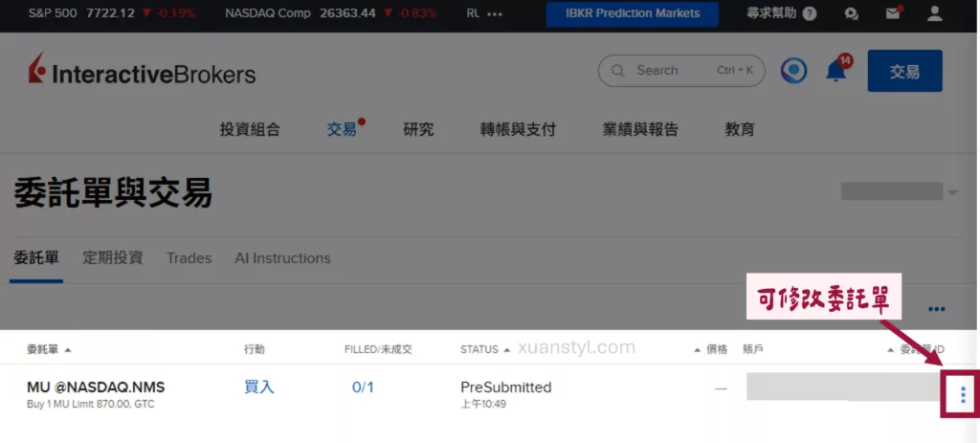Open the account selector dropdown arrow
The height and width of the screenshot is (443, 980).
click(x=952, y=192)
